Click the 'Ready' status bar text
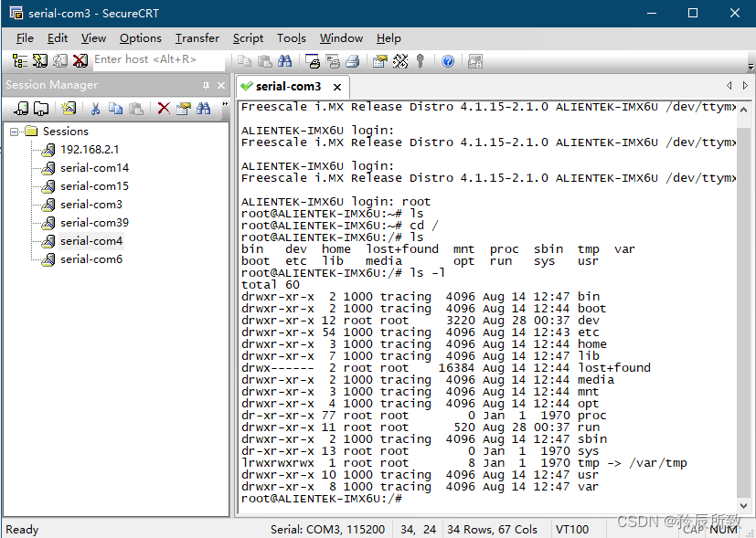Viewport: 756px width, 538px height. [x=22, y=530]
